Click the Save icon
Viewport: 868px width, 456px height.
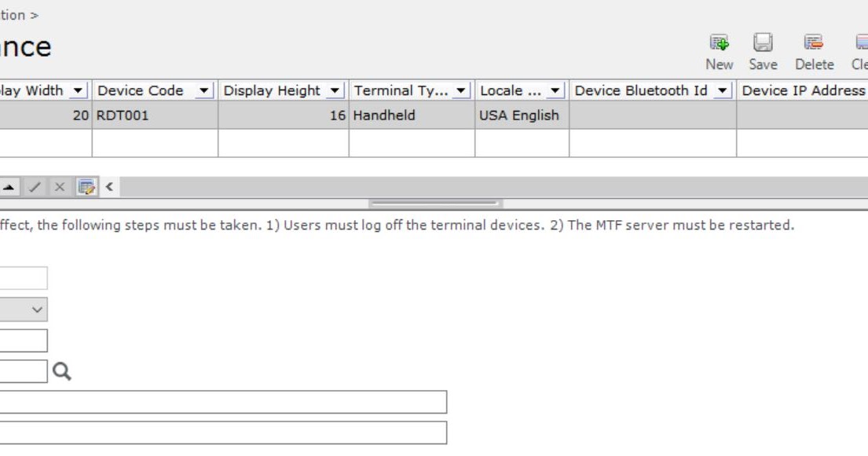coord(762,43)
